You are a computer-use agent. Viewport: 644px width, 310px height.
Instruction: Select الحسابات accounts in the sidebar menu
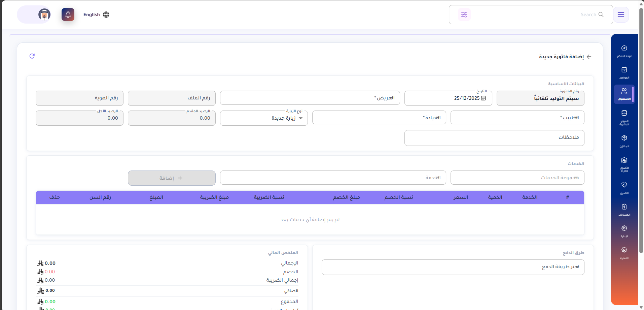[624, 209]
